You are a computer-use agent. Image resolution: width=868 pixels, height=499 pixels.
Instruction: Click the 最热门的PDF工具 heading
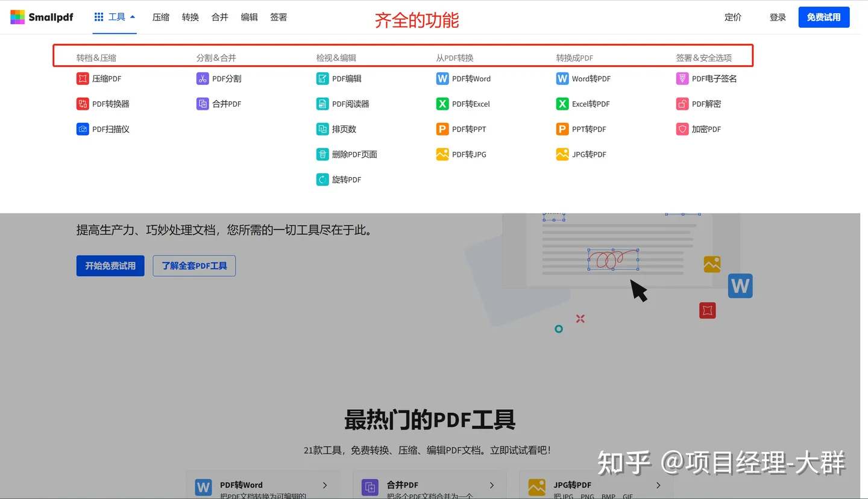pos(430,419)
